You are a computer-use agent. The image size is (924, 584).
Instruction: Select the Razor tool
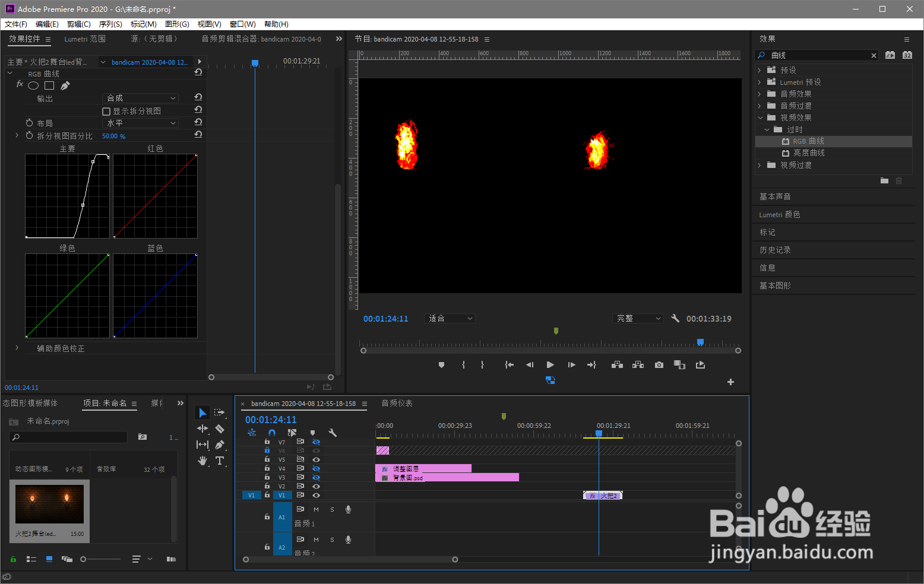pyautogui.click(x=220, y=429)
